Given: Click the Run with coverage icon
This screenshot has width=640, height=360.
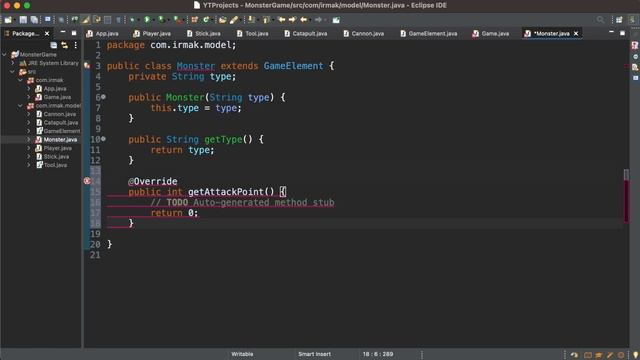Looking at the screenshot, I should 161,20.
